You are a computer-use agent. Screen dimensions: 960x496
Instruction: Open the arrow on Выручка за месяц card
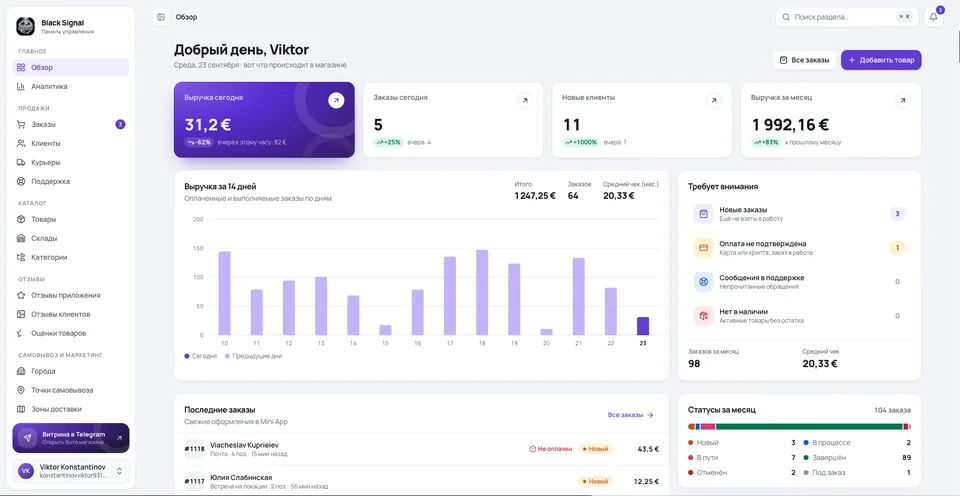click(x=902, y=100)
